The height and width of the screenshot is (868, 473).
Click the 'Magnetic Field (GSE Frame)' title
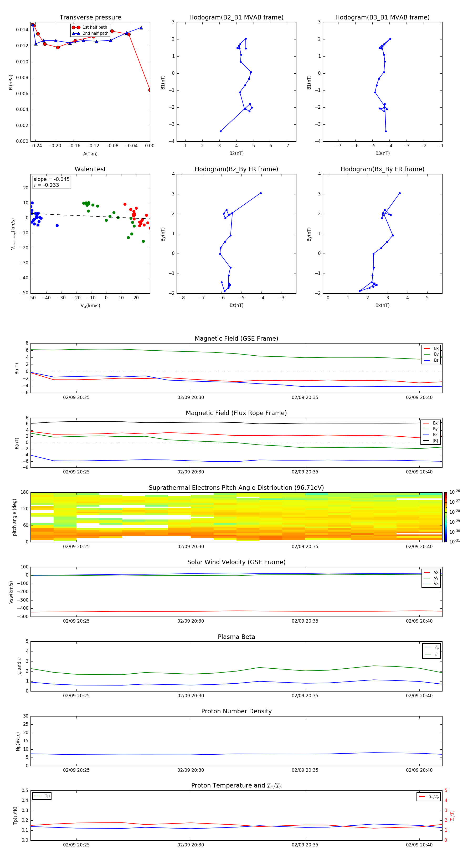236,339
